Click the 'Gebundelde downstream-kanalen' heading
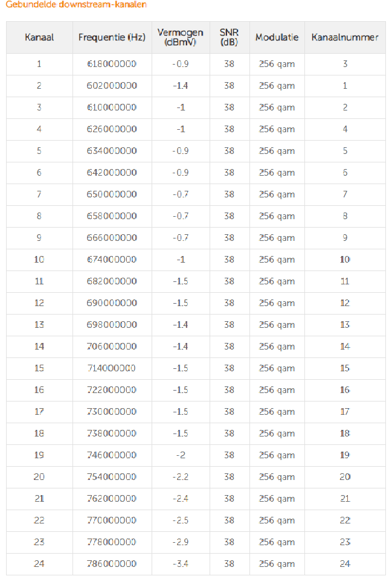The image size is (392, 579). 76,5
